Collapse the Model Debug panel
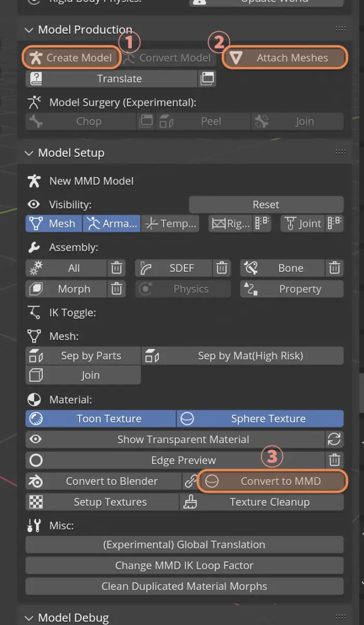Screen dimensions: 364x625 click(29, 618)
